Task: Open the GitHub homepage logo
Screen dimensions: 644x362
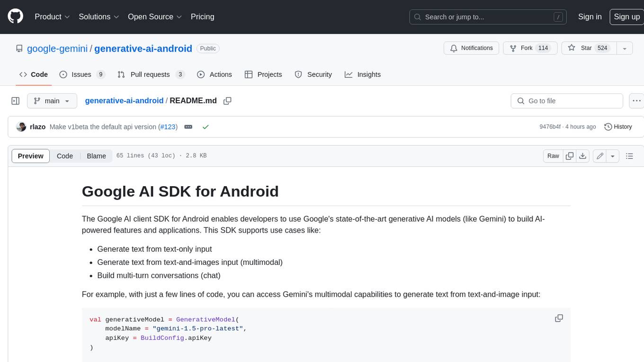Action: click(16, 17)
